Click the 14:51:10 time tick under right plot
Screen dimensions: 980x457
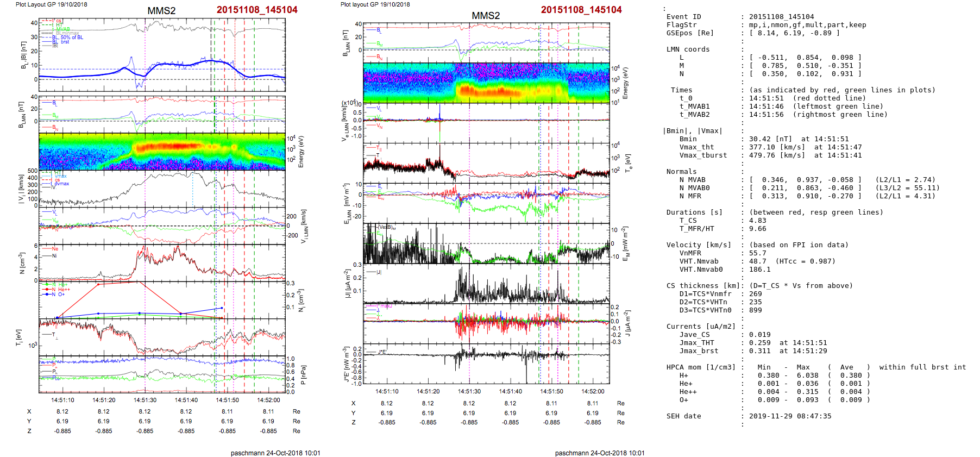pos(387,391)
